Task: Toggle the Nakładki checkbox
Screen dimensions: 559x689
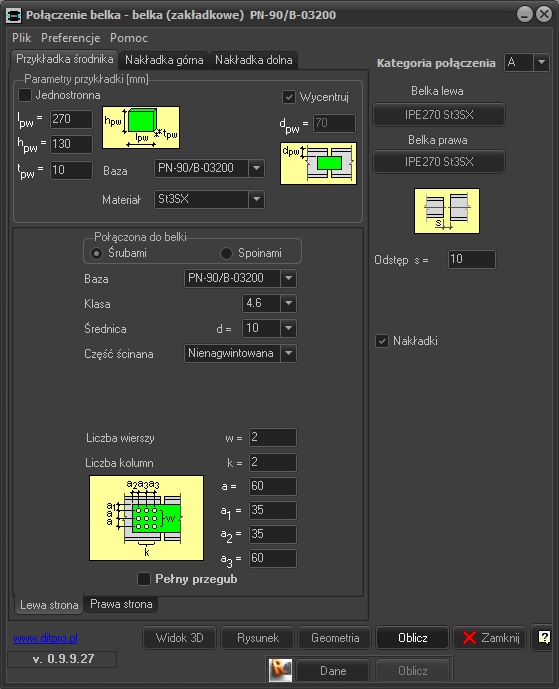Action: (382, 341)
